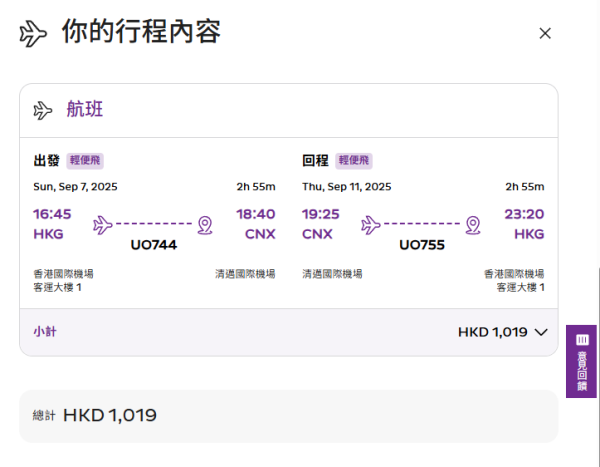Close the itinerary panel with the X
The width and height of the screenshot is (600, 467).
(545, 33)
